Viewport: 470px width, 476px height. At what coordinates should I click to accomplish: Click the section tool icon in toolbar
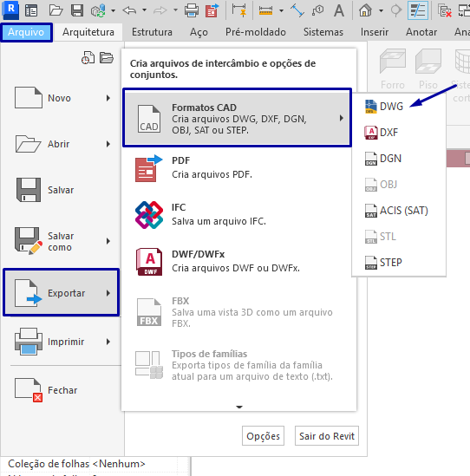[x=395, y=10]
